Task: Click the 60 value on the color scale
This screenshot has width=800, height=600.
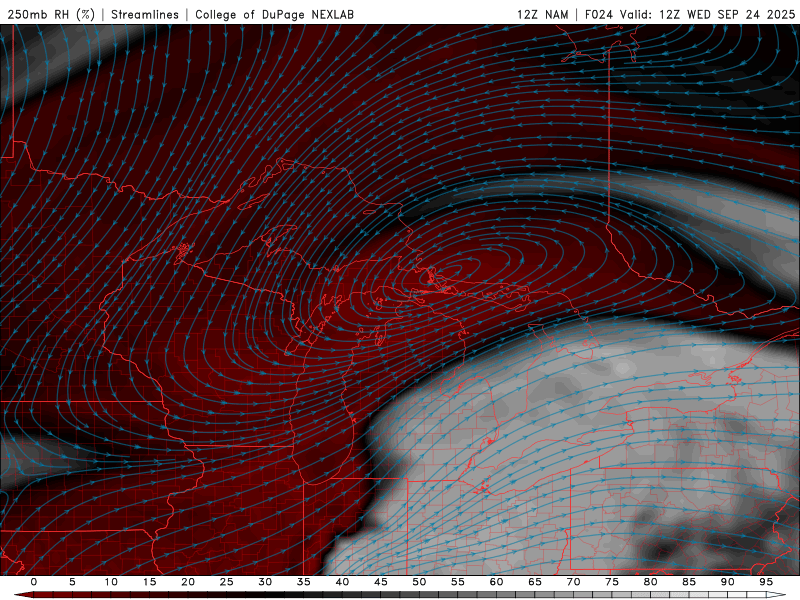Action: [x=496, y=582]
